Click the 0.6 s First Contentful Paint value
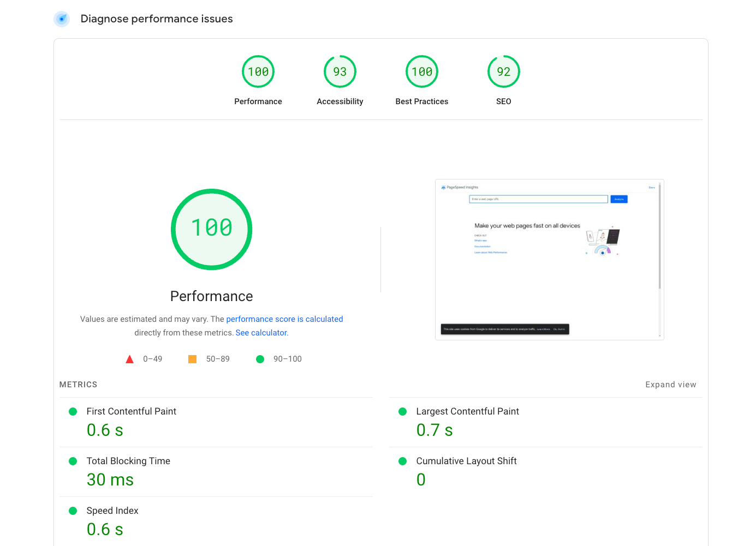The width and height of the screenshot is (756, 546). tap(105, 430)
